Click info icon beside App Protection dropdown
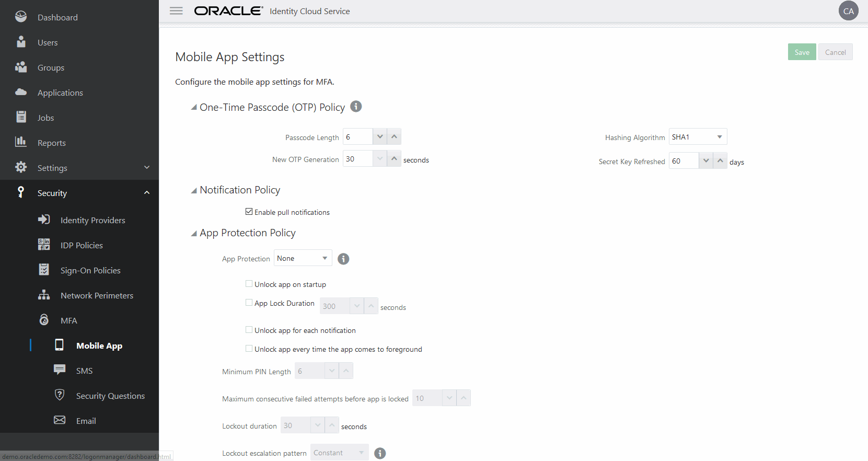The height and width of the screenshot is (461, 868). click(x=343, y=259)
